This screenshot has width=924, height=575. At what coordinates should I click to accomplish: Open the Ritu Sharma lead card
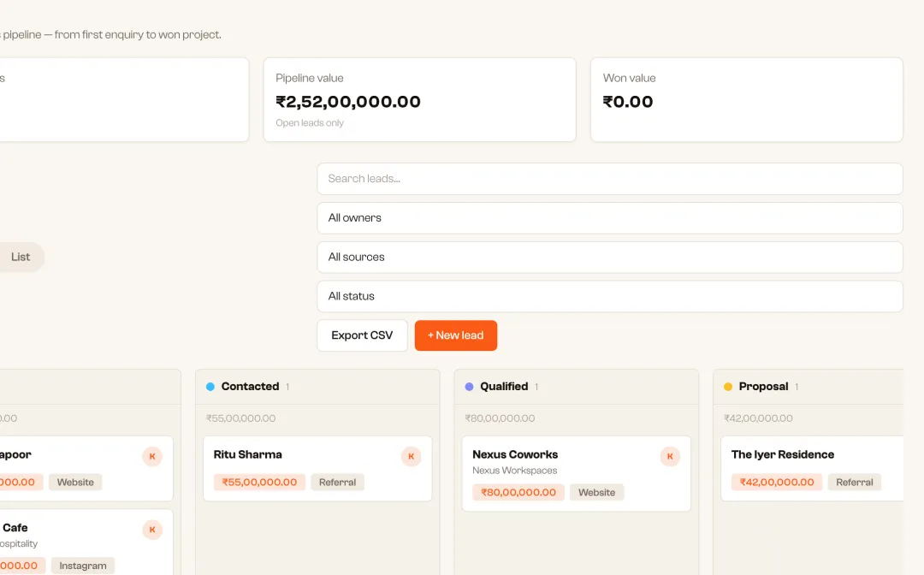317,468
